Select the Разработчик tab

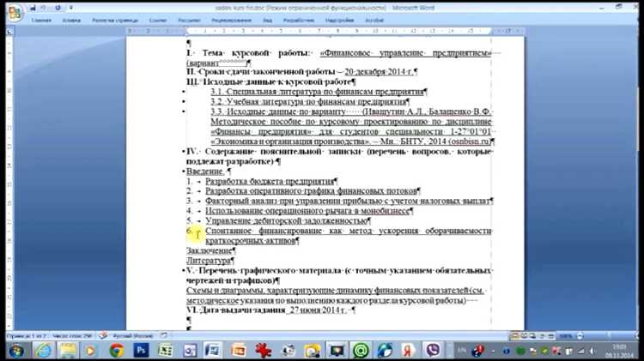pyautogui.click(x=299, y=20)
